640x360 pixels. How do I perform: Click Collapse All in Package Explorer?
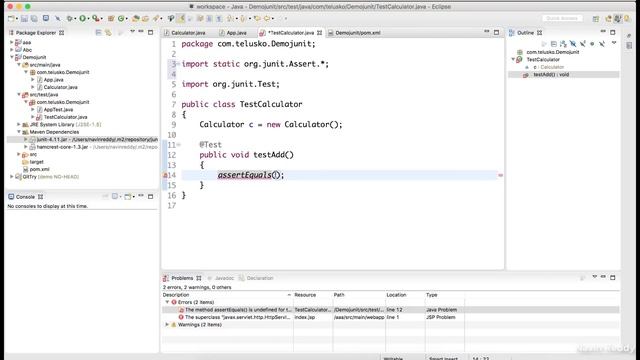[98, 32]
